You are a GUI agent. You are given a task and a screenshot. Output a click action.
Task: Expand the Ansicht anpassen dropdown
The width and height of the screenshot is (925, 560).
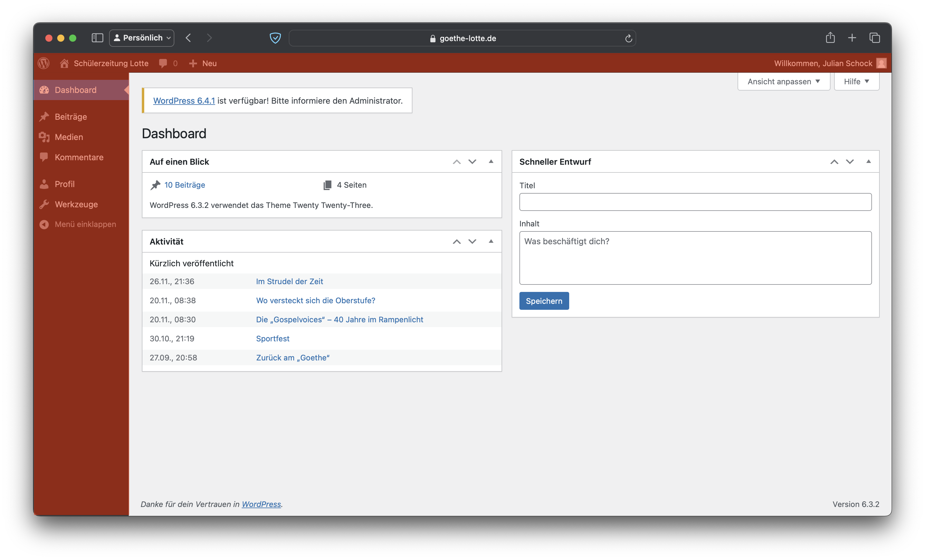[783, 81]
